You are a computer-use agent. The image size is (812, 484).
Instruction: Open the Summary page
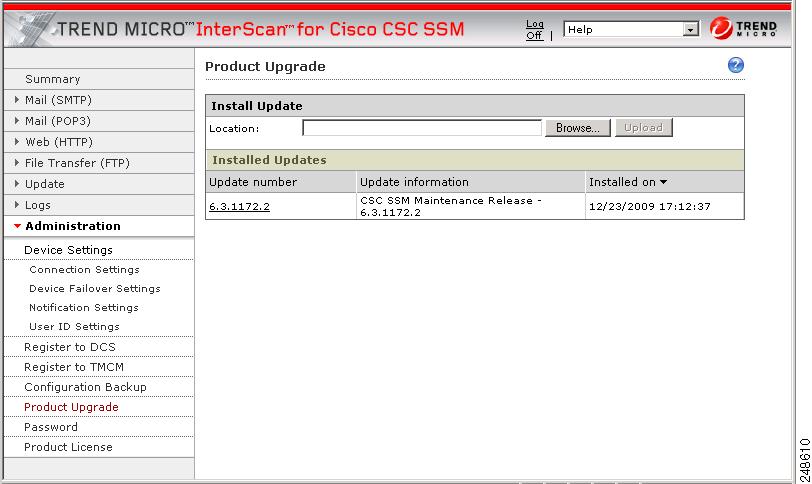click(53, 79)
